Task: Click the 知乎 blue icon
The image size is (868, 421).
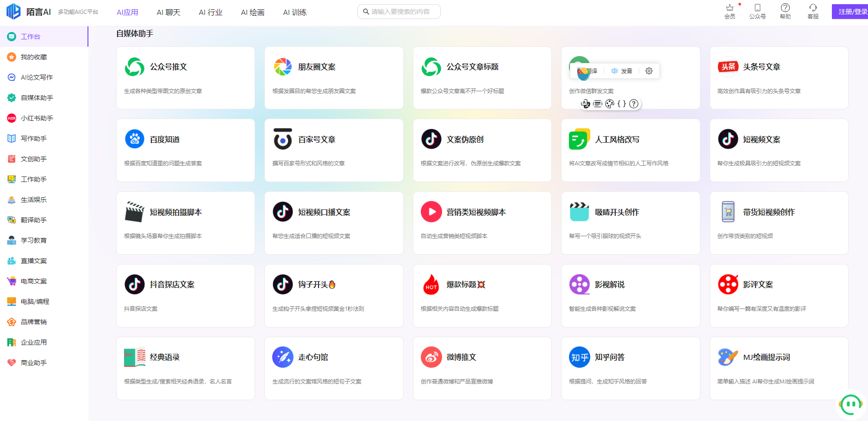Action: pos(579,357)
